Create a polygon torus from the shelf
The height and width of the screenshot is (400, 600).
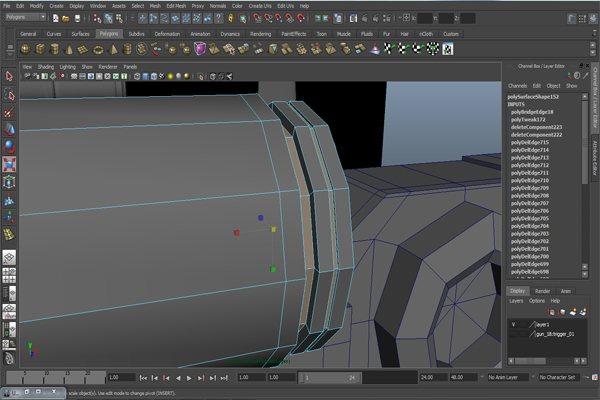click(98, 49)
